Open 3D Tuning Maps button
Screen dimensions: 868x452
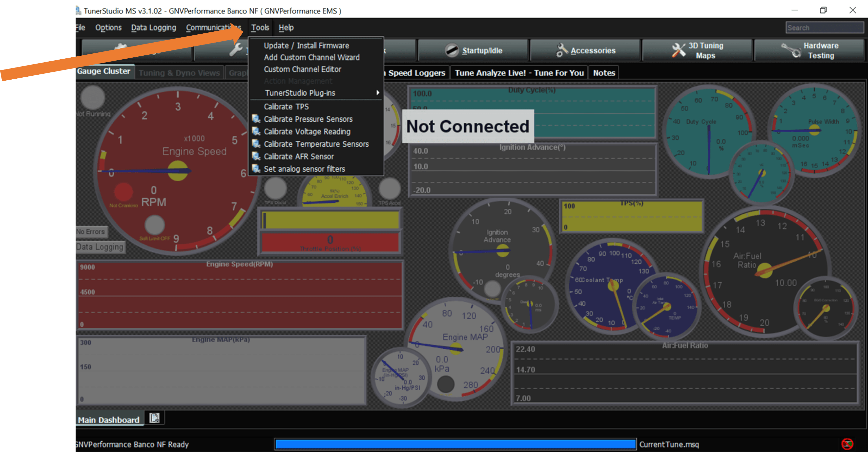(697, 50)
